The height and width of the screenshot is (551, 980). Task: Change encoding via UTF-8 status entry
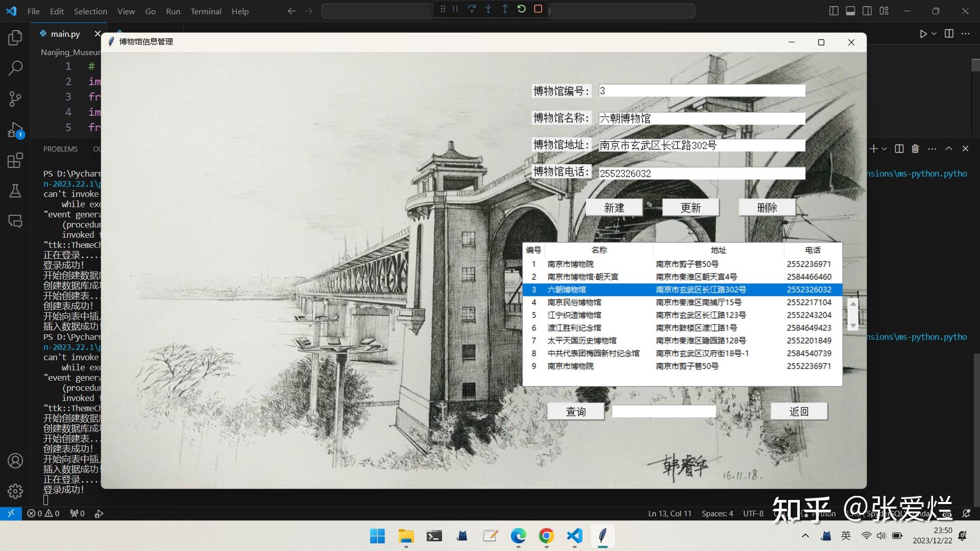[753, 513]
